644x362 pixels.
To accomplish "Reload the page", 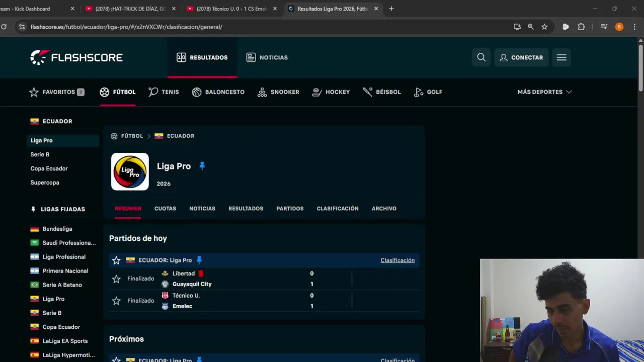I will point(4,27).
